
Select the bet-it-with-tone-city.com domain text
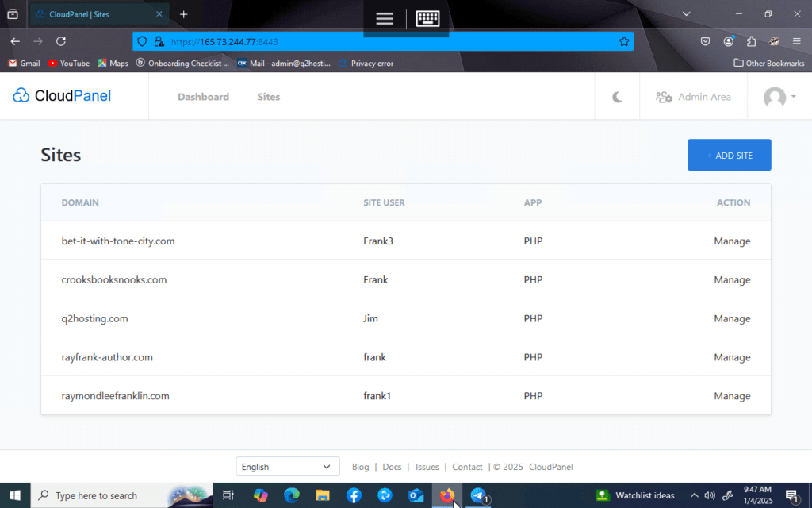tap(118, 241)
